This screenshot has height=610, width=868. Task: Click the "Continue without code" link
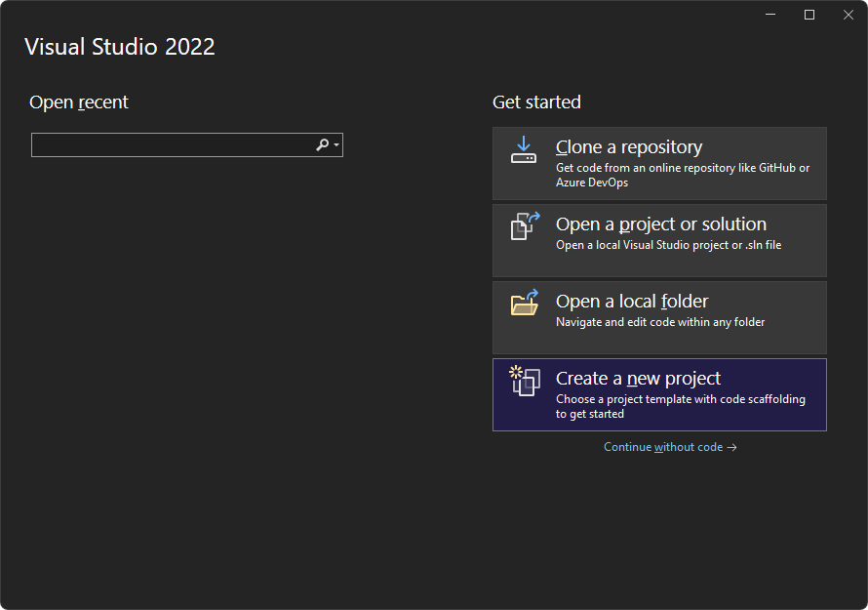664,446
